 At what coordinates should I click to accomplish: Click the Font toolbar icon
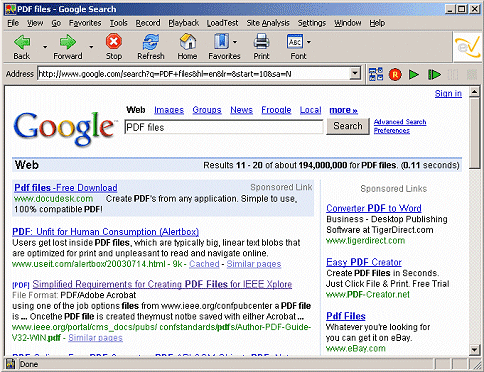click(295, 42)
